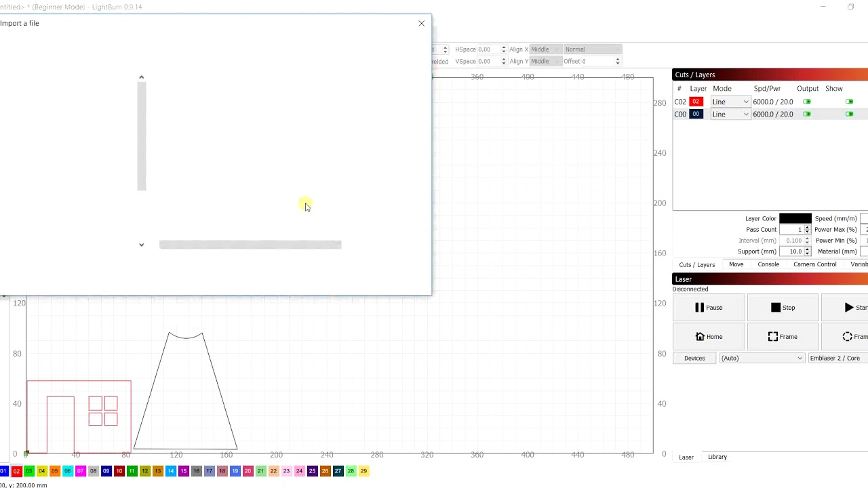Adjust the VSpace stepper arrows
868x488 pixels.
[504, 61]
